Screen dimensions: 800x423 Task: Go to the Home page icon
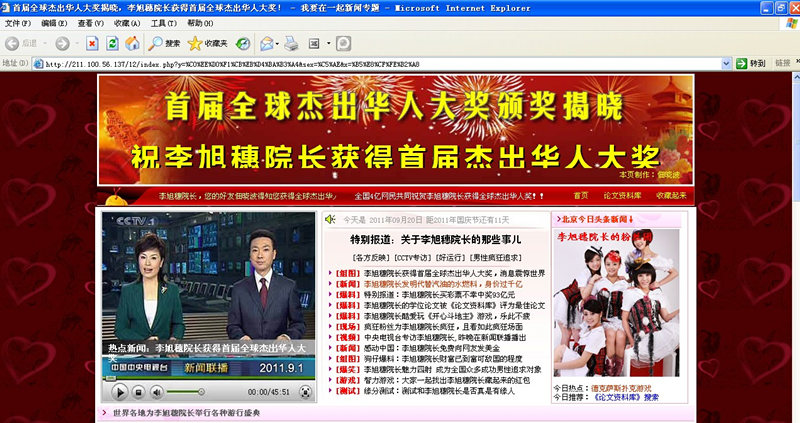tap(132, 43)
